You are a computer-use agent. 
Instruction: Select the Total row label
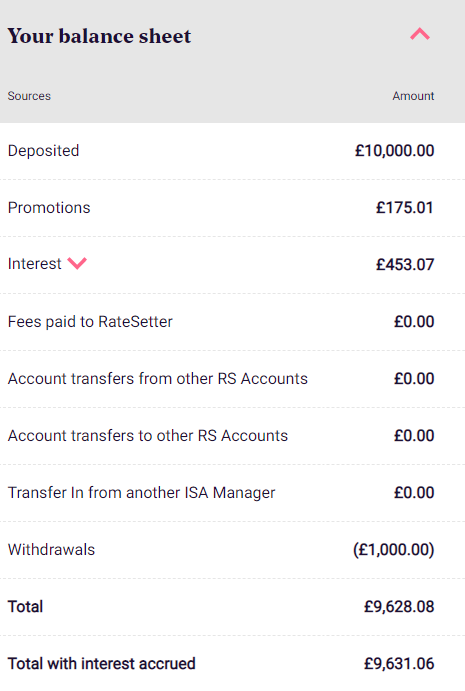(26, 607)
